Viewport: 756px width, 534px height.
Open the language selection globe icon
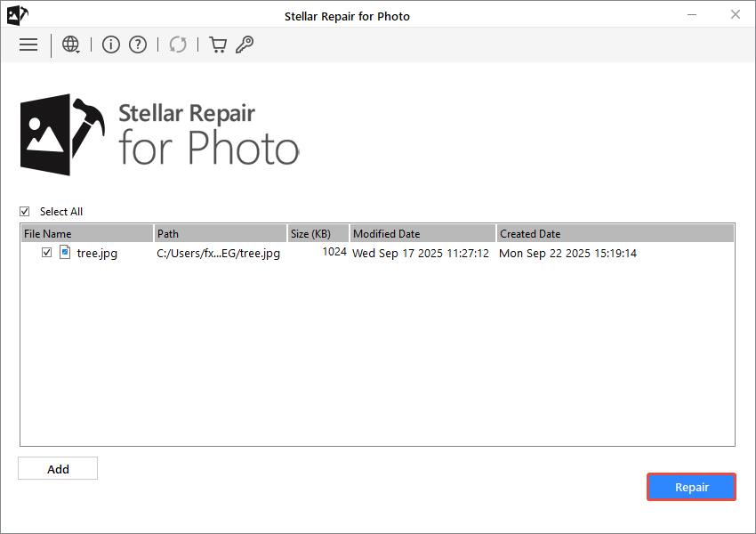pyautogui.click(x=70, y=44)
